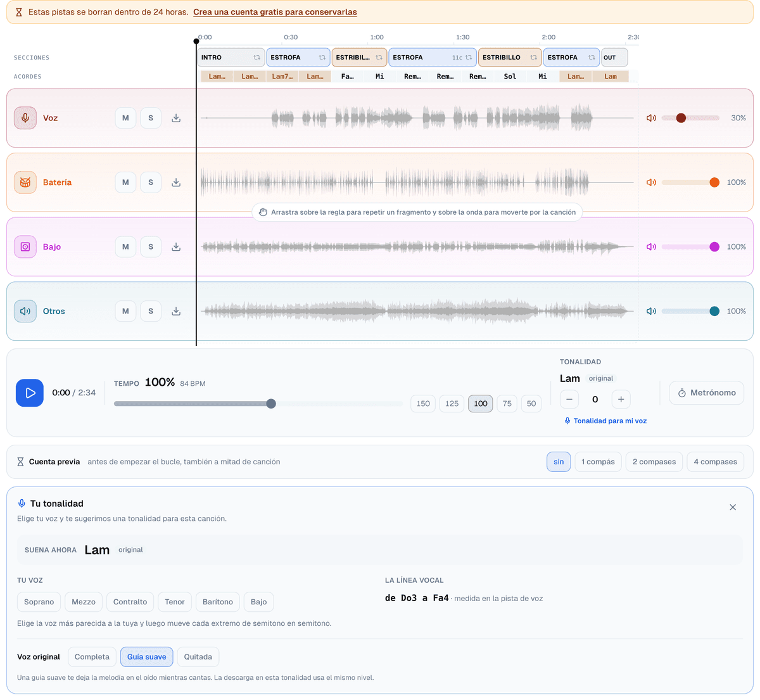The width and height of the screenshot is (760, 700).
Task: Select Contralto voice type
Action: (130, 602)
